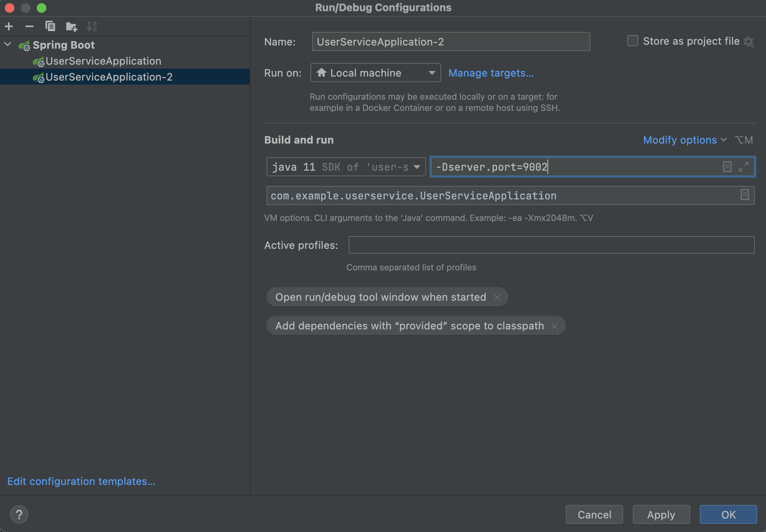The image size is (766, 532).
Task: Open the java 11 SDK dropdown
Action: 346,167
